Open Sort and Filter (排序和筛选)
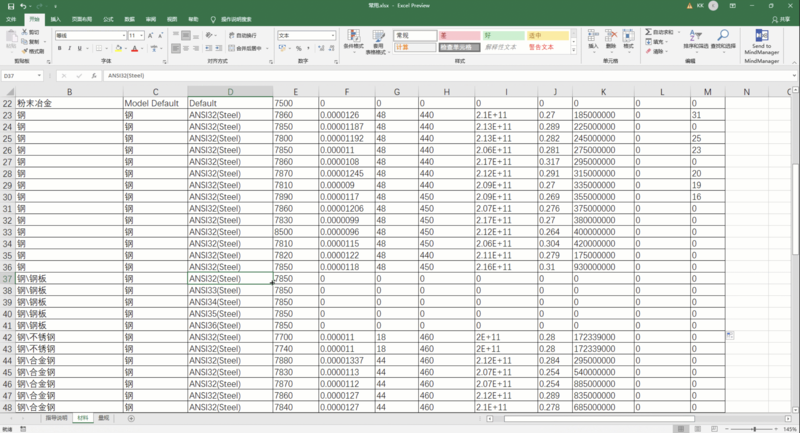This screenshot has height=433, width=800. (696, 40)
